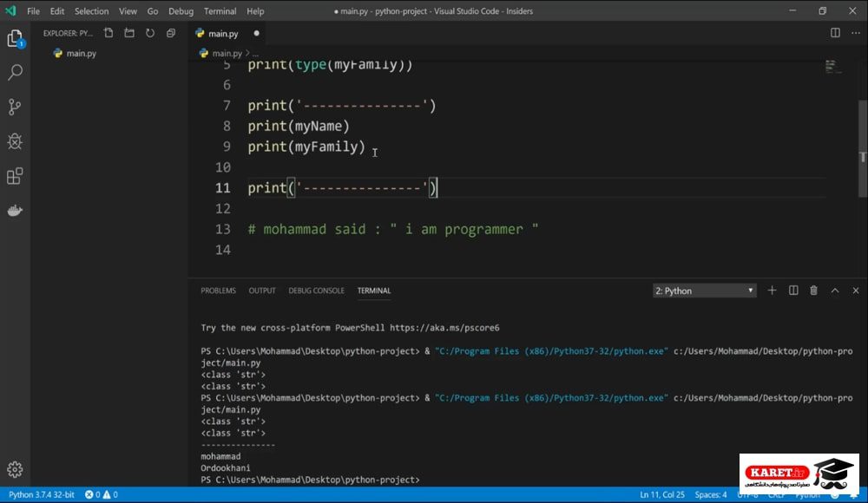Screen dimensions: 868x503
Task: Click the last terminal prompt line
Action: pyautogui.click(x=310, y=480)
